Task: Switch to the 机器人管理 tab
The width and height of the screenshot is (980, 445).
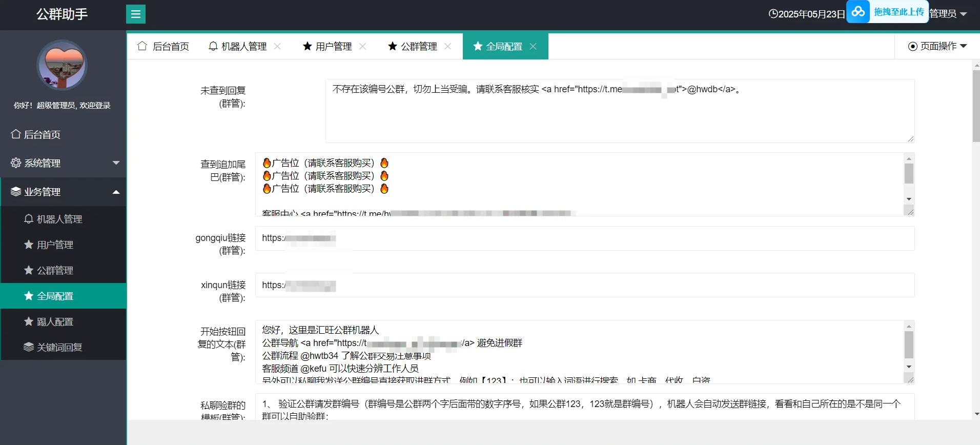Action: 245,46
